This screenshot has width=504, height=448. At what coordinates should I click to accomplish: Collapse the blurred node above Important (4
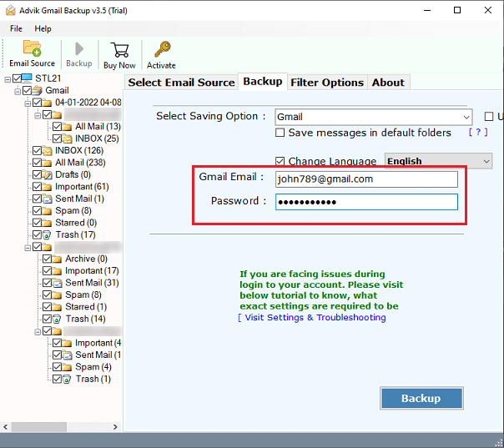(38, 332)
